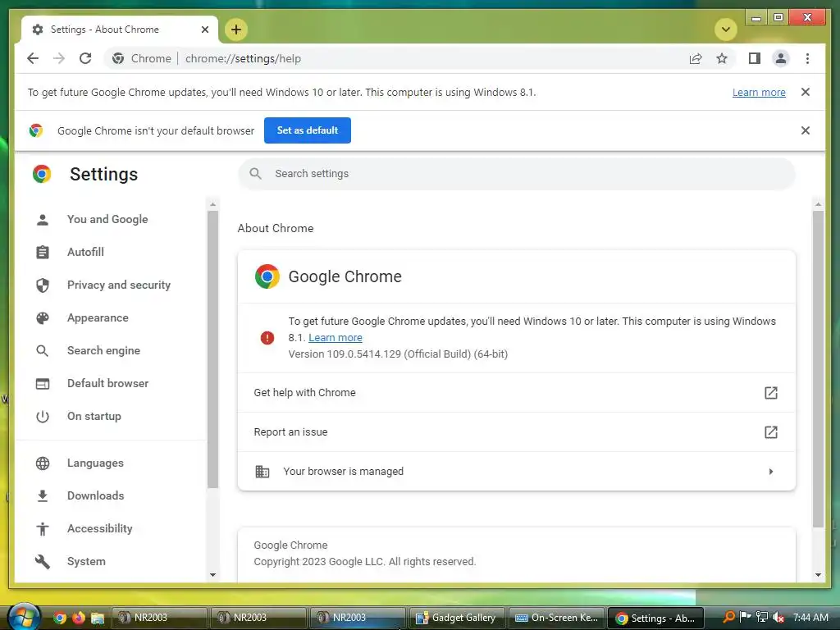840x630 pixels.
Task: Open the Windows Start orb
Action: coord(24,617)
